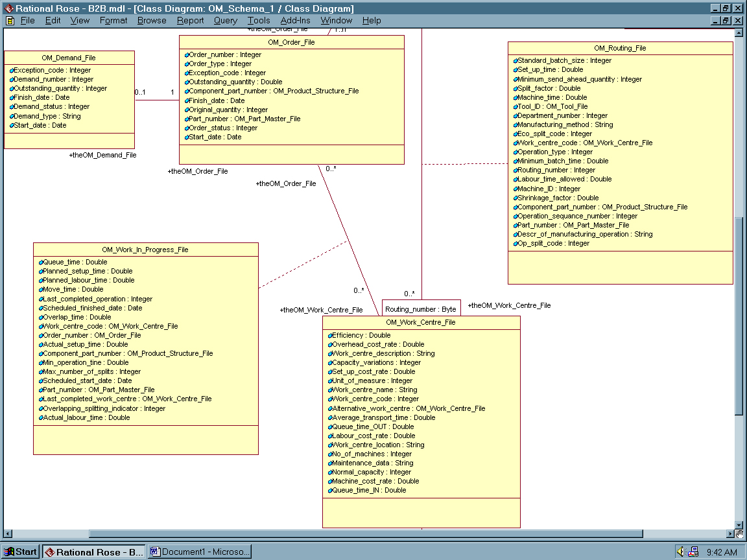
Task: Select Tool_ID : OM_Tool_File attribute
Action: tap(551, 107)
